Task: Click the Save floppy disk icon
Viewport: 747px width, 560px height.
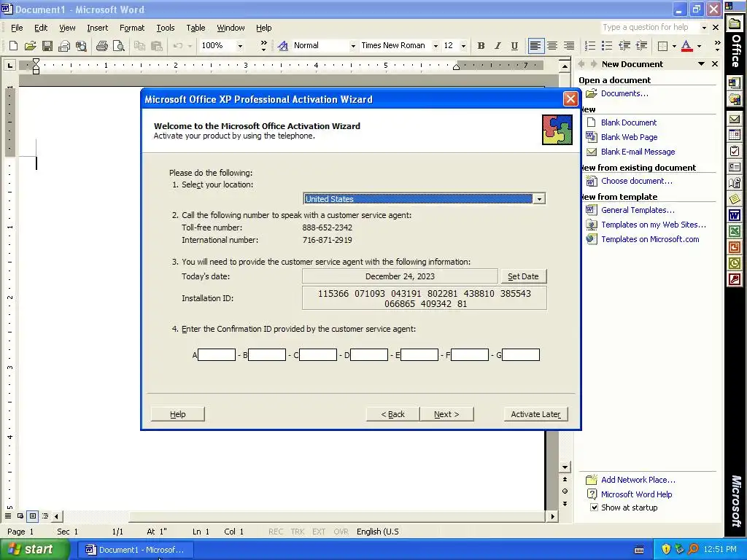Action: click(x=47, y=46)
